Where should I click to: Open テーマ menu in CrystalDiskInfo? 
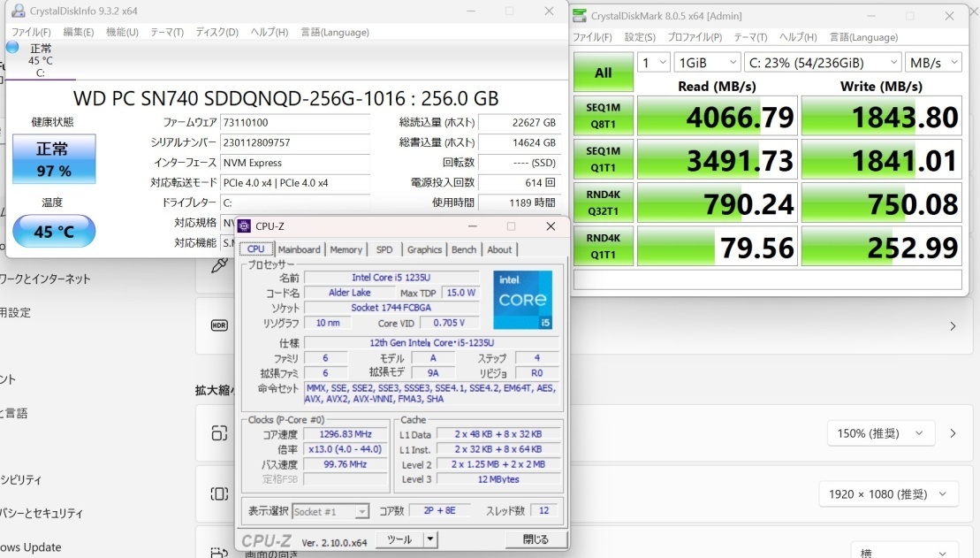coord(167,32)
